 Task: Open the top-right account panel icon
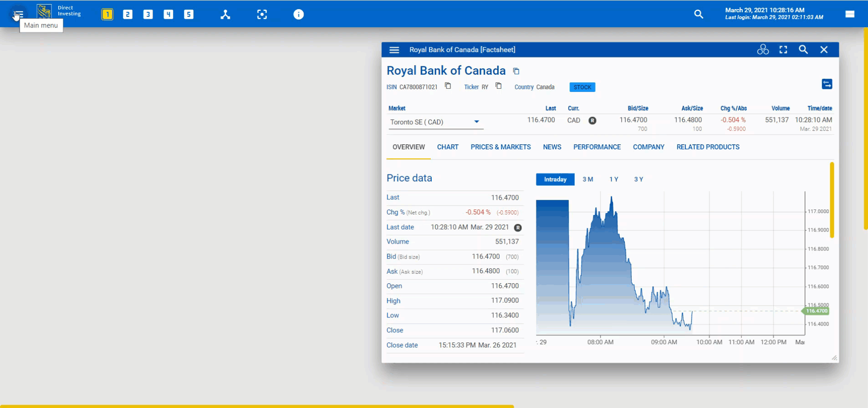pyautogui.click(x=850, y=14)
